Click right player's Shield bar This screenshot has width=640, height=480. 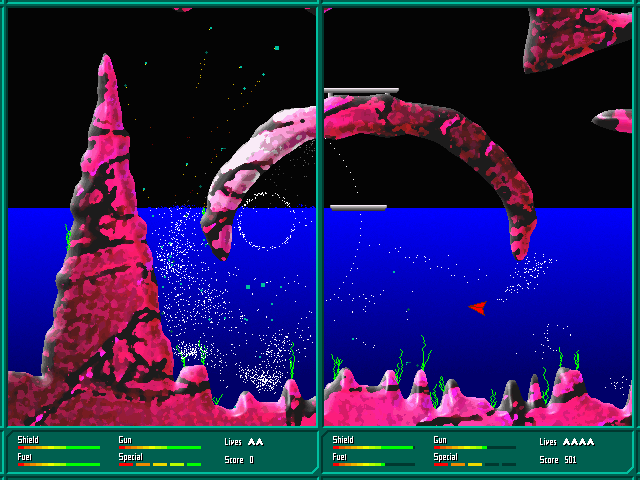click(x=373, y=447)
